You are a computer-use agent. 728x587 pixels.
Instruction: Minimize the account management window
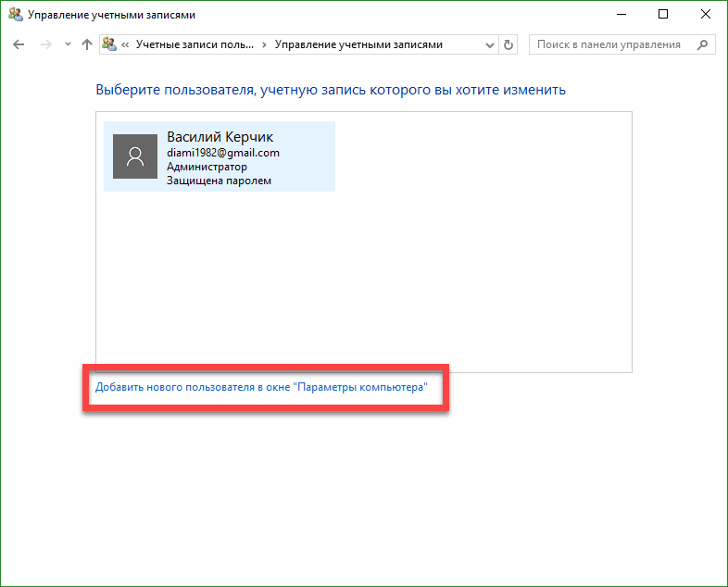(620, 15)
